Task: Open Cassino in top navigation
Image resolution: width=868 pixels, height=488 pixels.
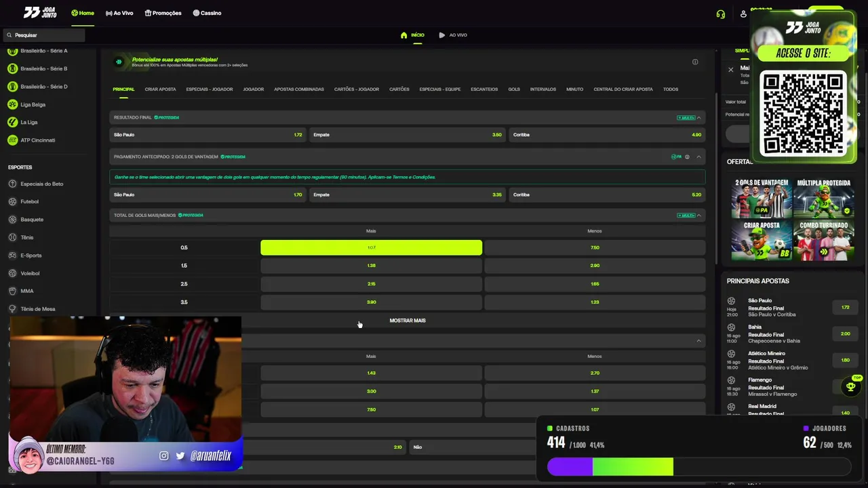Action: (x=207, y=13)
